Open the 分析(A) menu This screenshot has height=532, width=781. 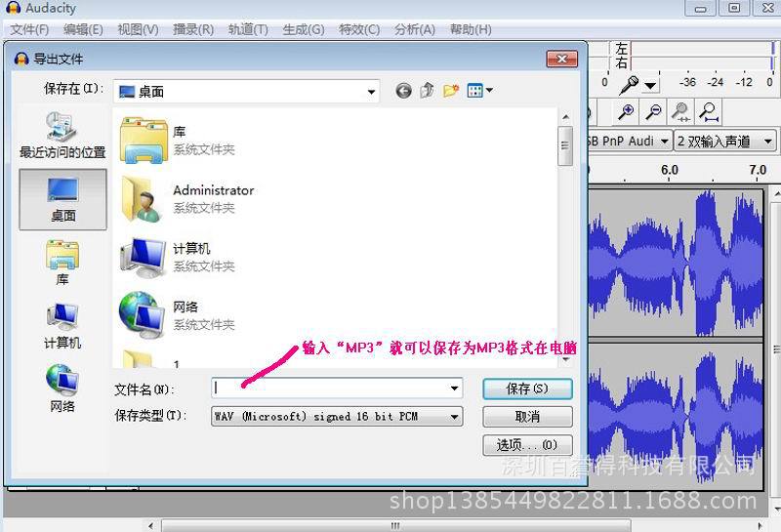pos(414,29)
